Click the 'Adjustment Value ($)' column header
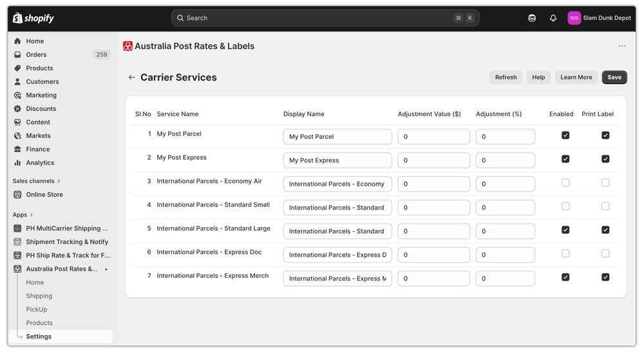Viewport: 644px width, 352px height. pyautogui.click(x=429, y=114)
